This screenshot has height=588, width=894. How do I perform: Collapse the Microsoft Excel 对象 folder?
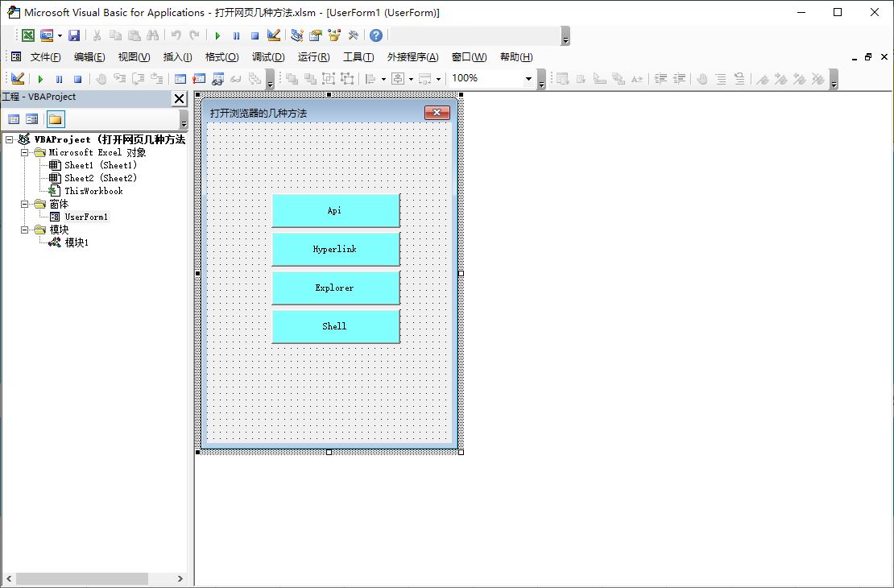24,152
